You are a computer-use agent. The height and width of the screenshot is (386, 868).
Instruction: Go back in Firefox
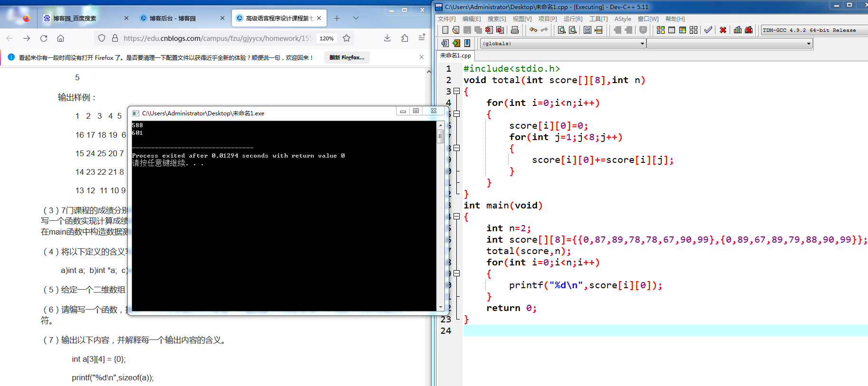point(10,38)
